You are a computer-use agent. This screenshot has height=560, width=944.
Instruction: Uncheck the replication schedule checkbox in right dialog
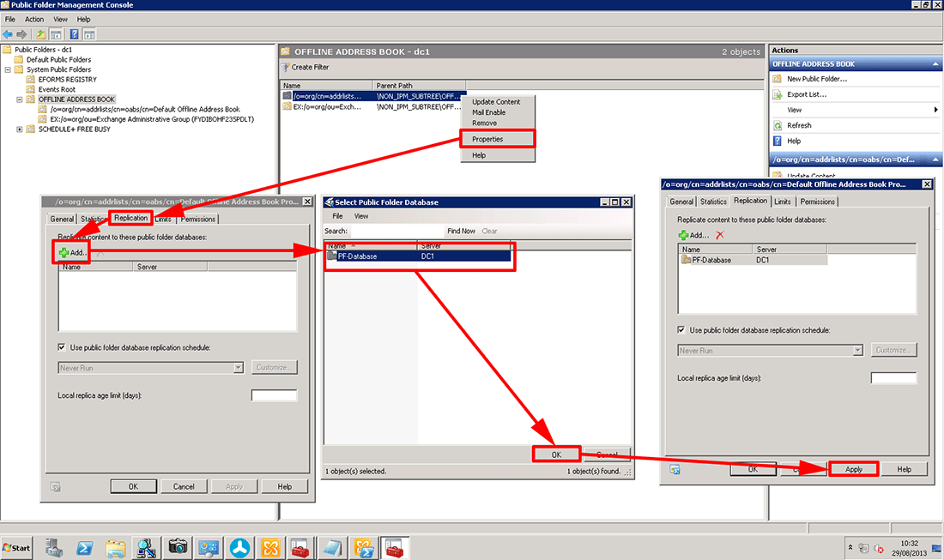tap(681, 330)
